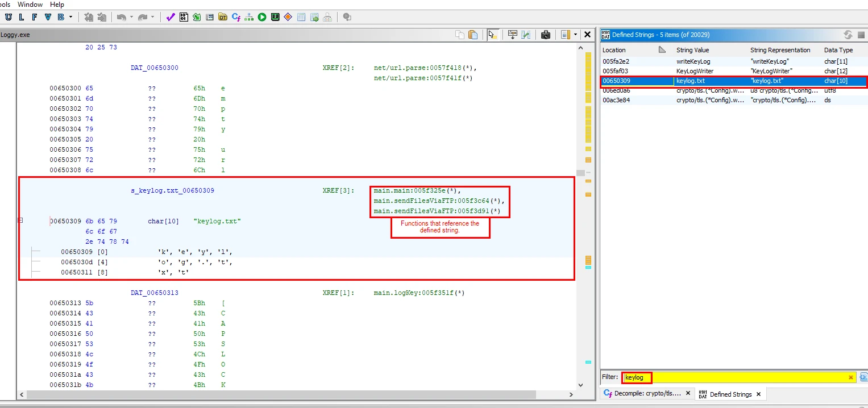Collapse the keylog.txt char[10] data expander
The image size is (868, 408).
(21, 220)
